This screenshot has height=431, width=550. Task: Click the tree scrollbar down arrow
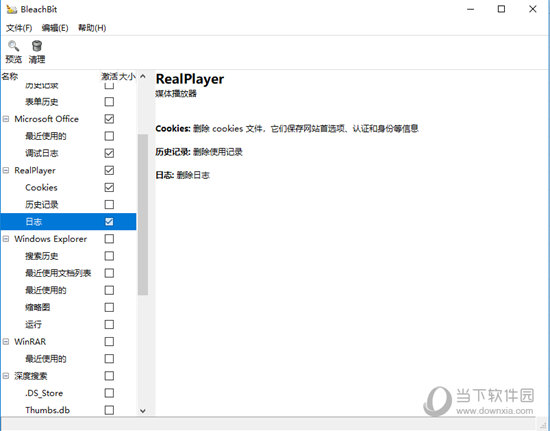[x=143, y=411]
